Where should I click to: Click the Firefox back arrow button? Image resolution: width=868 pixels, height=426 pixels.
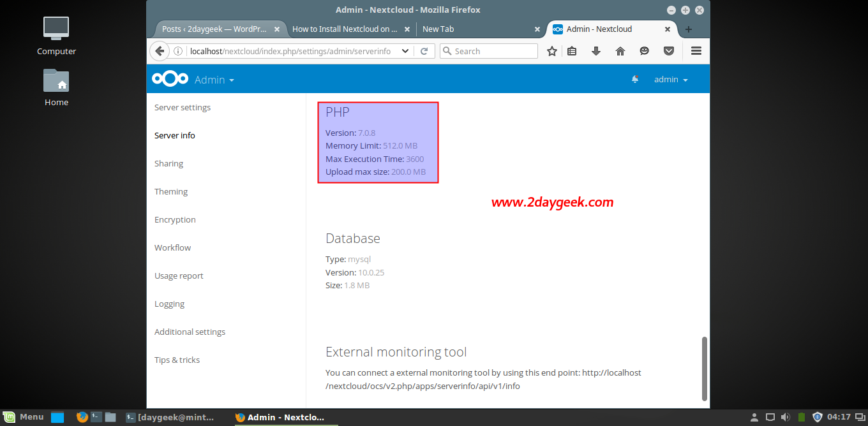[x=160, y=51]
